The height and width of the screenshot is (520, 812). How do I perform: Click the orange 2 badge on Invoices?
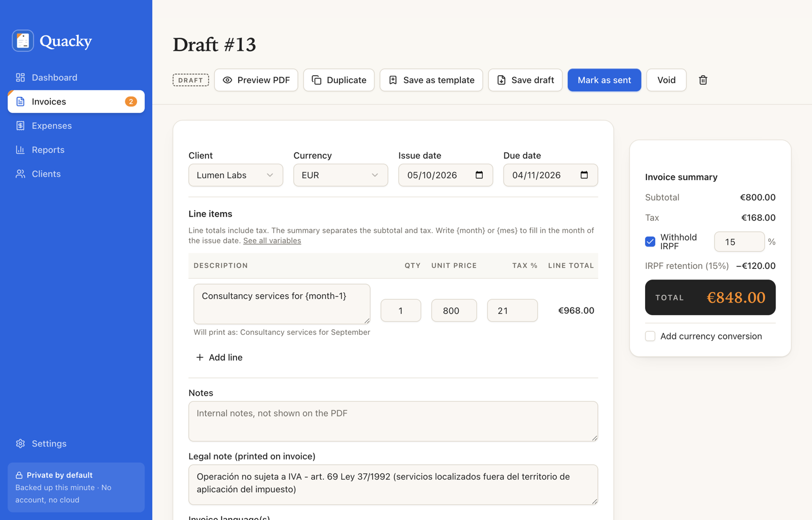[x=131, y=101]
